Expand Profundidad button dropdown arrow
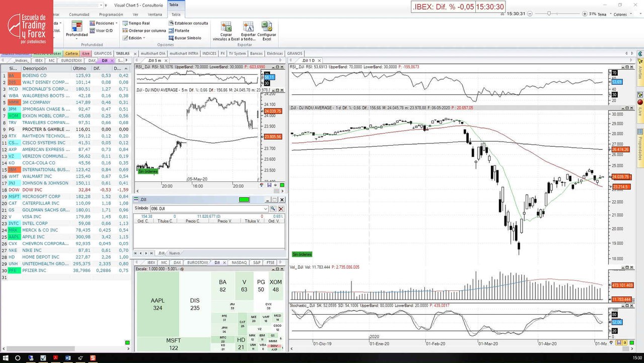This screenshot has width=644, height=363. click(x=77, y=38)
